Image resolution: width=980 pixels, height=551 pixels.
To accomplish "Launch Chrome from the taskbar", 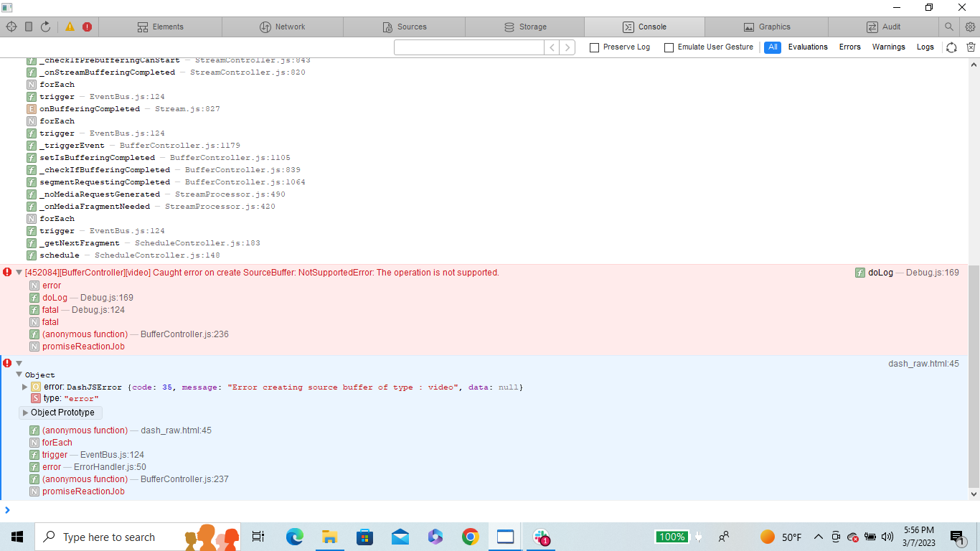I will [471, 537].
